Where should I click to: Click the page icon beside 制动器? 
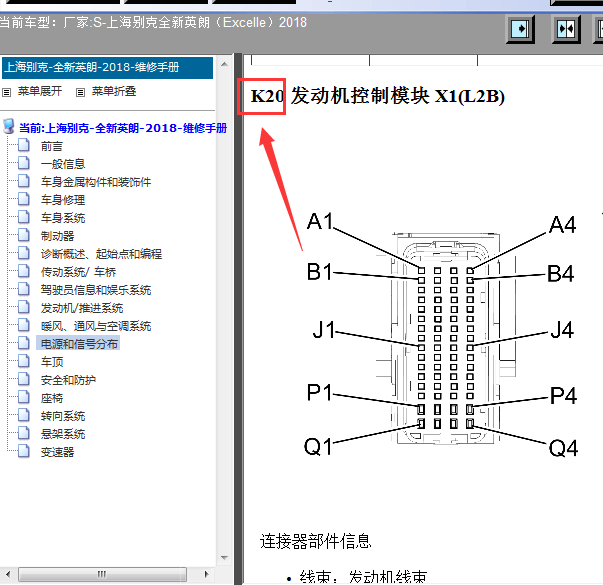(x=24, y=235)
